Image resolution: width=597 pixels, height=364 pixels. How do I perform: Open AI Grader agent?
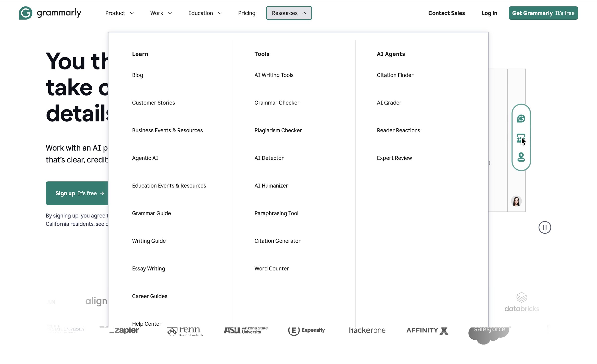(x=389, y=103)
